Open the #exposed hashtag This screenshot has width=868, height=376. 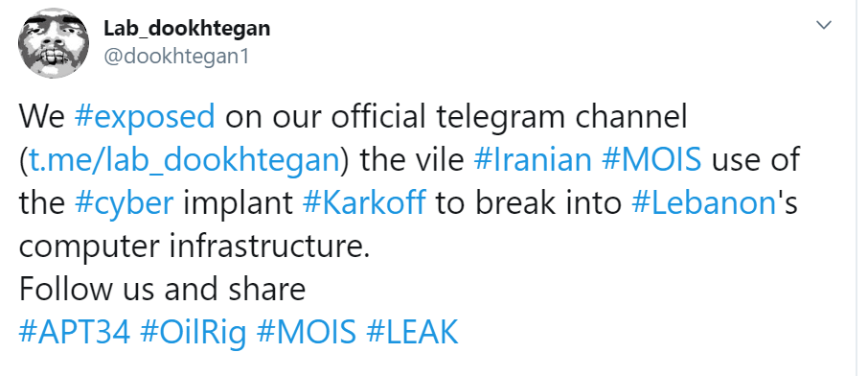coord(145,117)
